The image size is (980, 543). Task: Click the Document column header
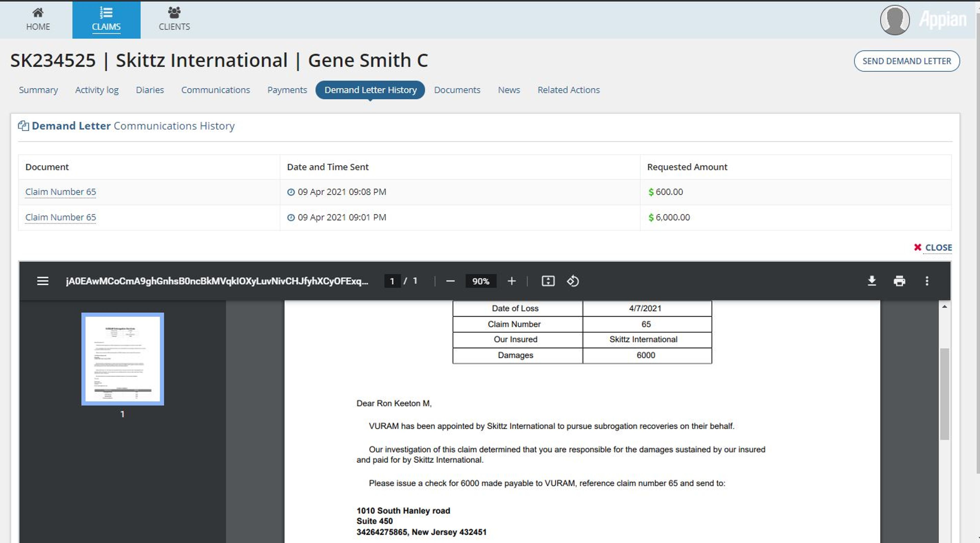click(x=47, y=167)
